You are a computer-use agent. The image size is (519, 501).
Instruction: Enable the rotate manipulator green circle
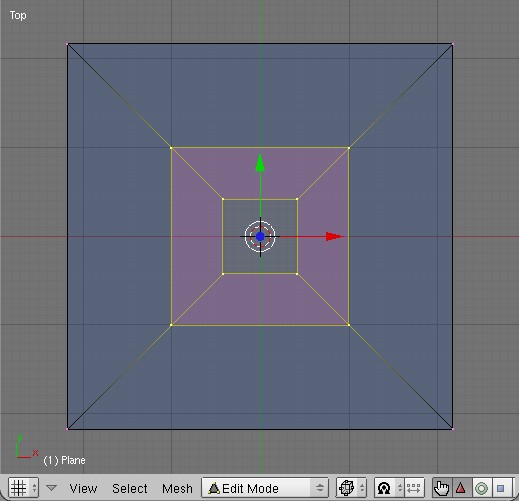pos(481,488)
